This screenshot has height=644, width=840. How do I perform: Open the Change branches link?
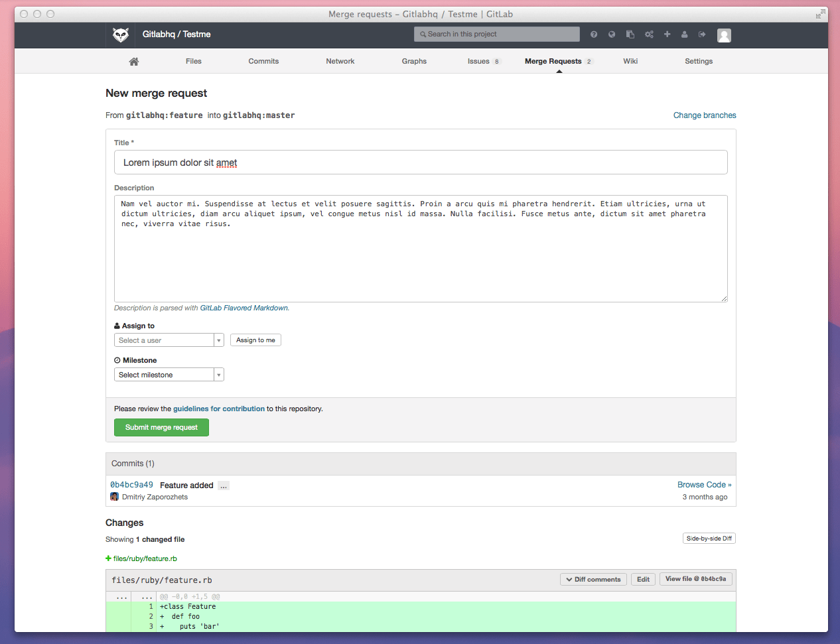click(705, 115)
